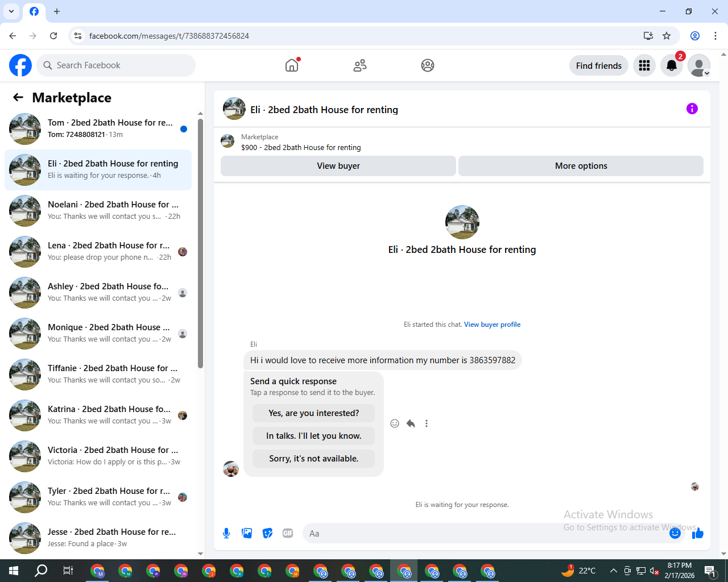Click the large listing photo in chat
This screenshot has height=582, width=728.
tap(462, 222)
